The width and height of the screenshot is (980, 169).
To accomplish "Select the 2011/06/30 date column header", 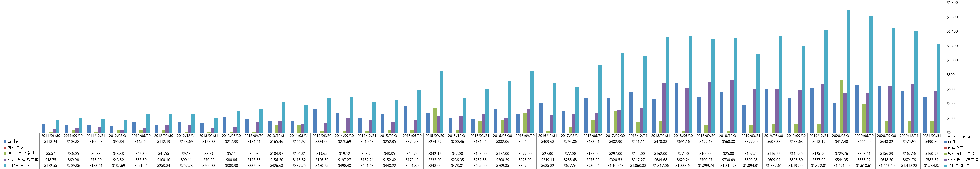I will pyautogui.click(x=51, y=136).
